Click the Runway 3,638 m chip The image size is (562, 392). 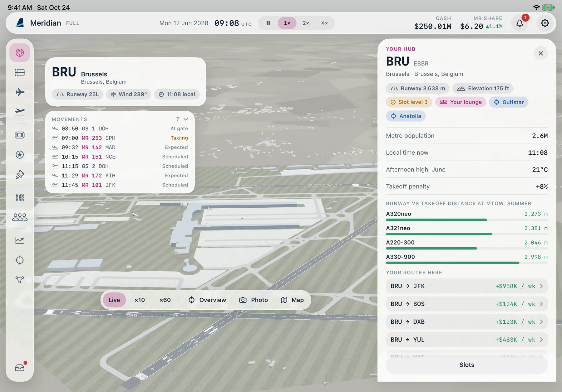pos(418,88)
